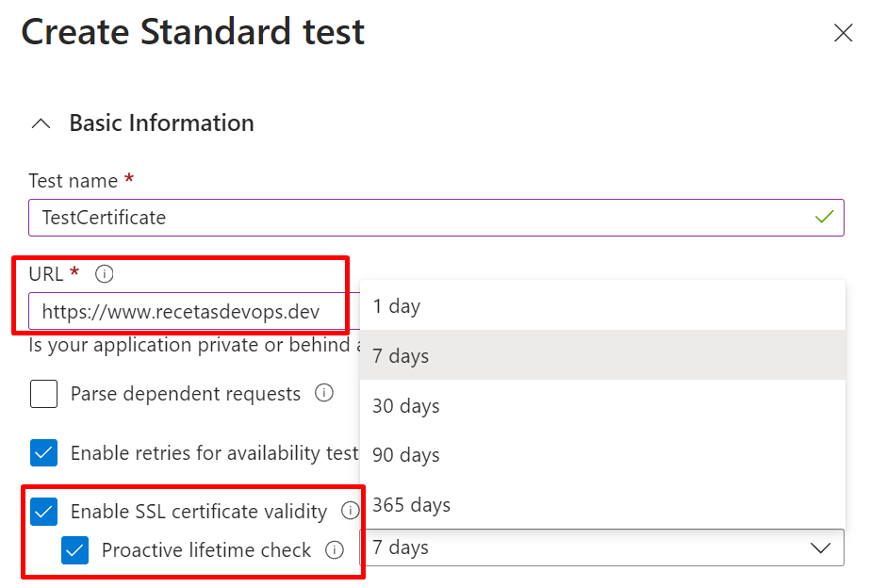Image resolution: width=870 pixels, height=588 pixels.
Task: Click the 7 days dropdown arrow
Action: click(x=821, y=548)
